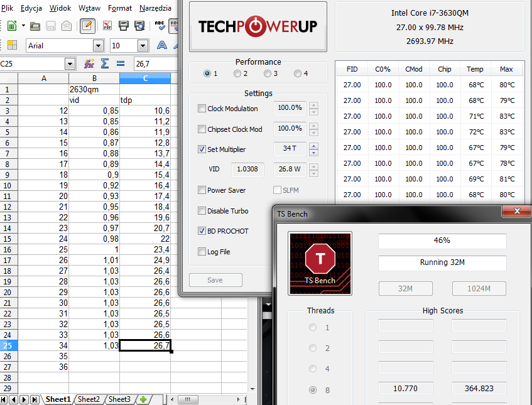Select Performance profile 3 radio button
This screenshot has width=532, height=405.
(268, 73)
